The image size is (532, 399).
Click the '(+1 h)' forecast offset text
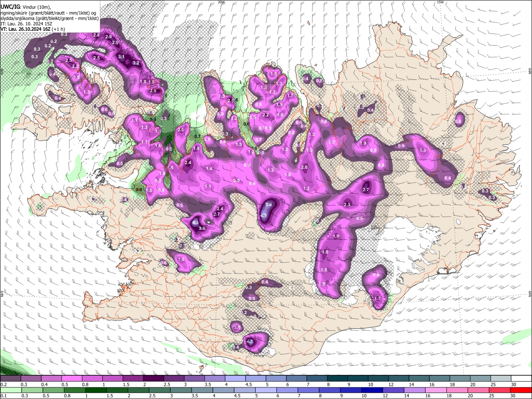click(59, 29)
